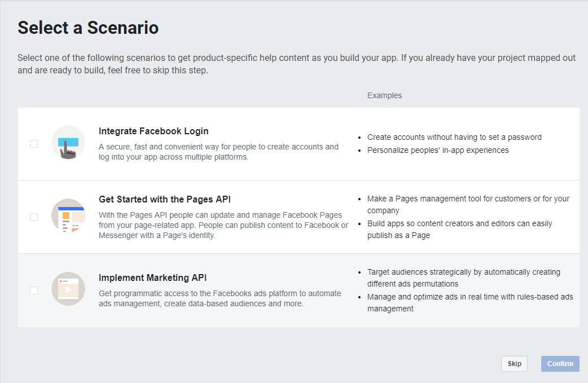Select the Implement Marketing API title
The height and width of the screenshot is (383, 588).
click(x=152, y=278)
